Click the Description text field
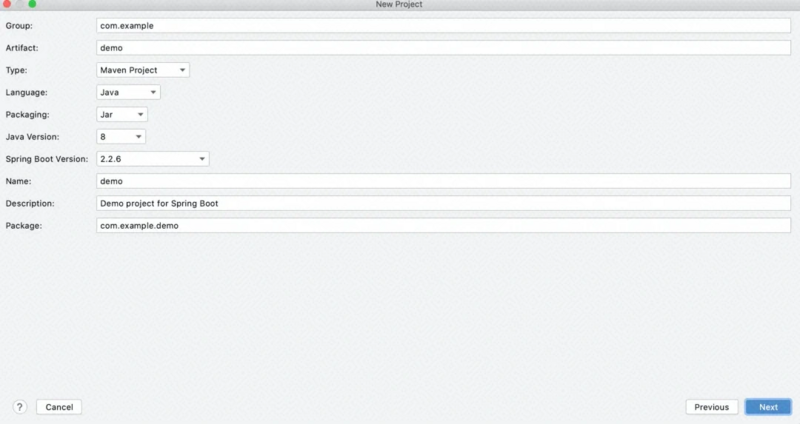This screenshot has width=800, height=424. (x=443, y=203)
